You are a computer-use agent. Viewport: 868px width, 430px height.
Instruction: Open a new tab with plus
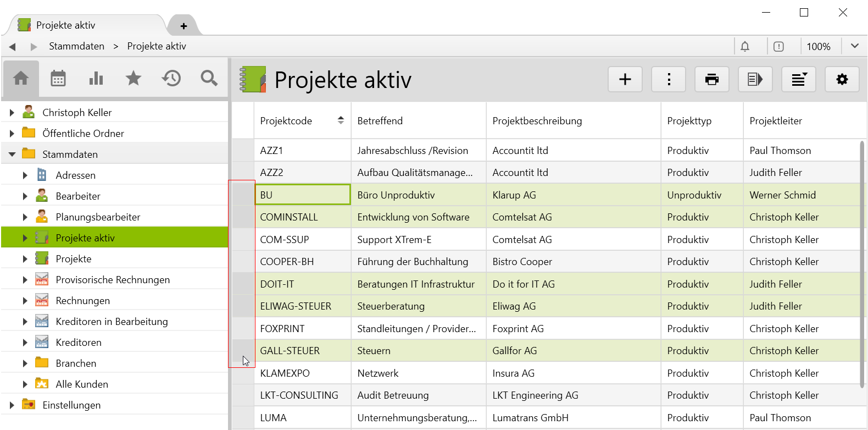point(183,26)
